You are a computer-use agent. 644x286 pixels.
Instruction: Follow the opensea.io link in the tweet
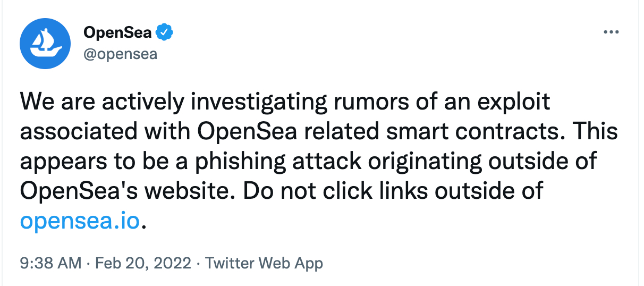(x=80, y=220)
